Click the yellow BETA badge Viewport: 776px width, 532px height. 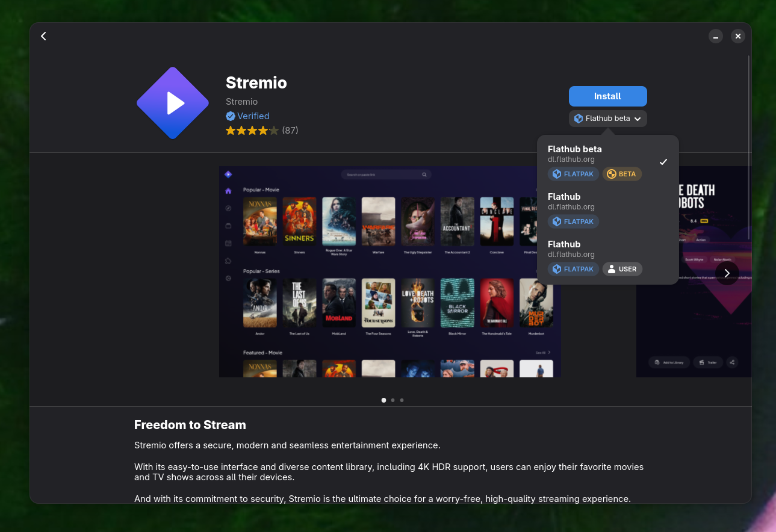pos(621,174)
